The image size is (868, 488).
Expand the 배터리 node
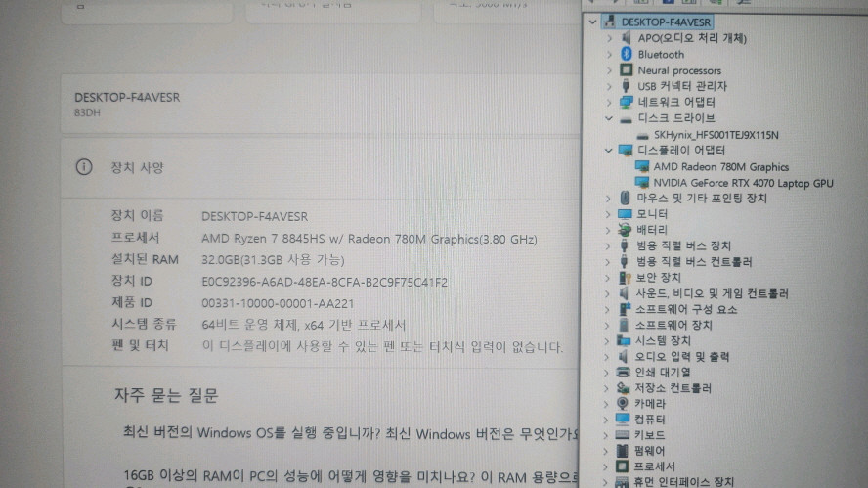coord(608,230)
